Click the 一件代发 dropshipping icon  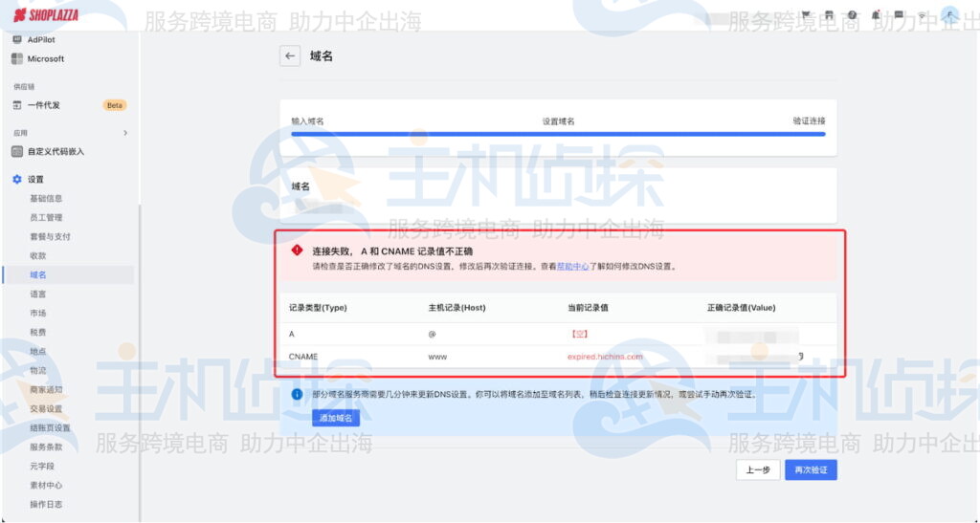pyautogui.click(x=17, y=105)
